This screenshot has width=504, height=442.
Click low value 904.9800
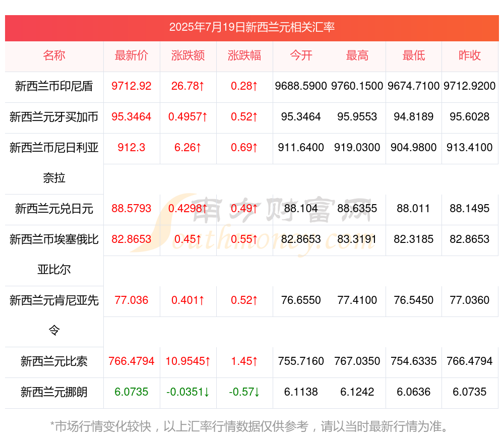pyautogui.click(x=414, y=148)
